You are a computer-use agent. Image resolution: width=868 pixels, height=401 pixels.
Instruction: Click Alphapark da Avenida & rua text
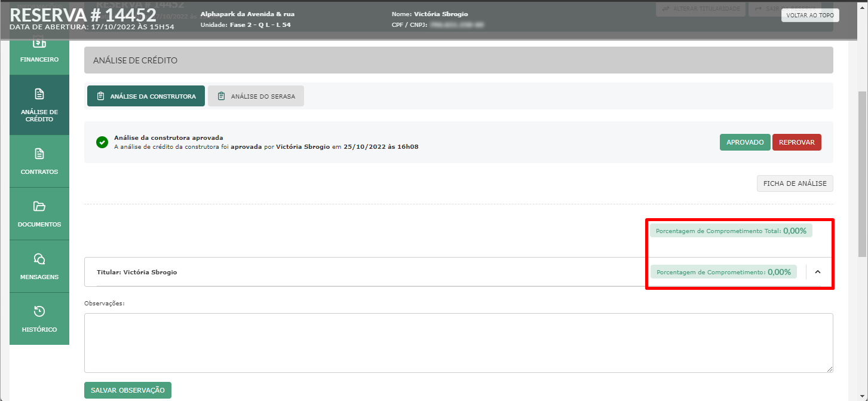pos(247,14)
